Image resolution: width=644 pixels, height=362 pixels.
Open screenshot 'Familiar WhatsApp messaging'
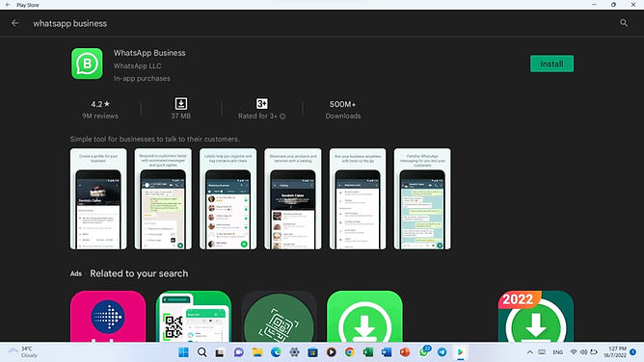[x=422, y=199]
